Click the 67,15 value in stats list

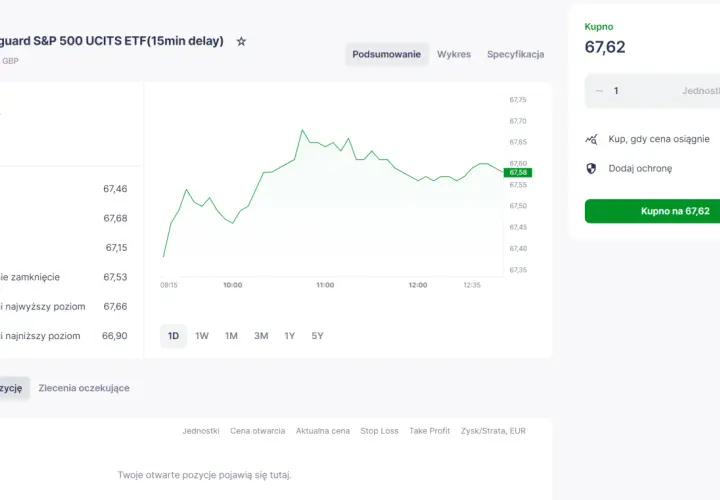[117, 247]
